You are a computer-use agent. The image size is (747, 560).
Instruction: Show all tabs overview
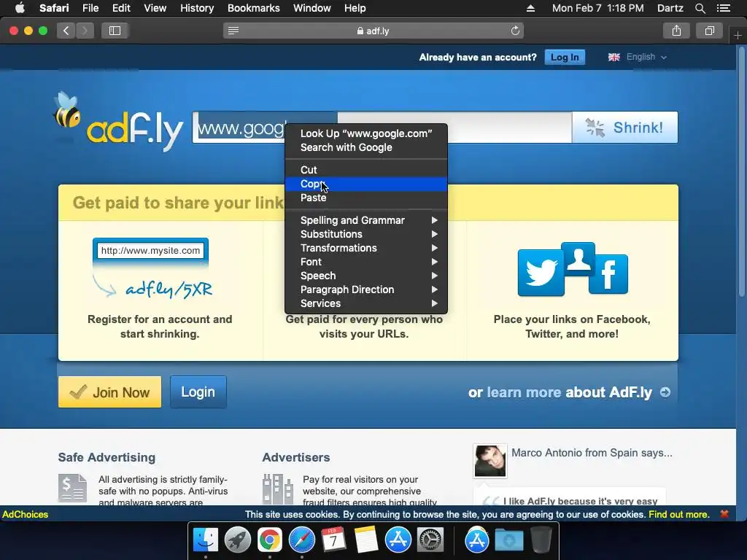tap(709, 31)
